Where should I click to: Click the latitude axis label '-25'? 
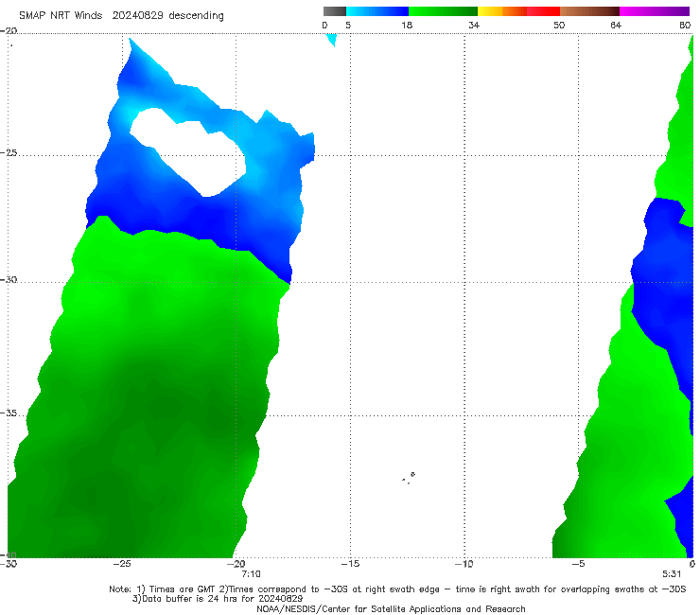click(x=9, y=152)
